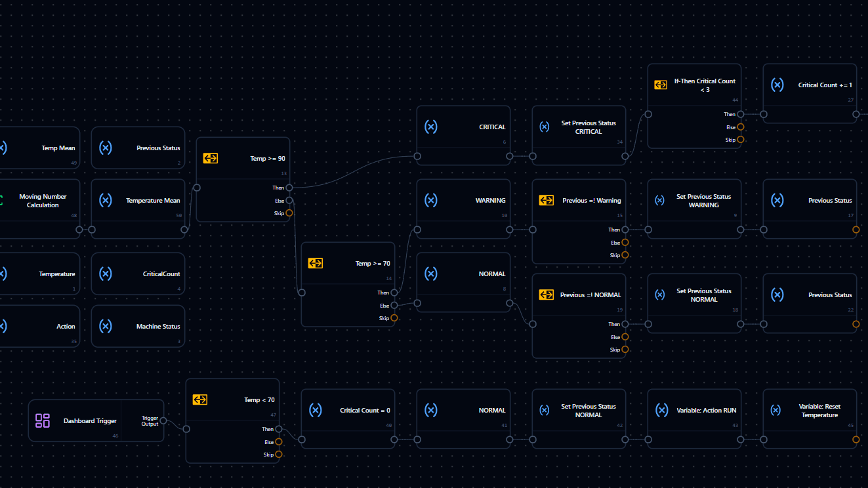Screen dimensions: 868x488
Task: Select the Variable: Reset Temperature node
Action: pos(810,418)
